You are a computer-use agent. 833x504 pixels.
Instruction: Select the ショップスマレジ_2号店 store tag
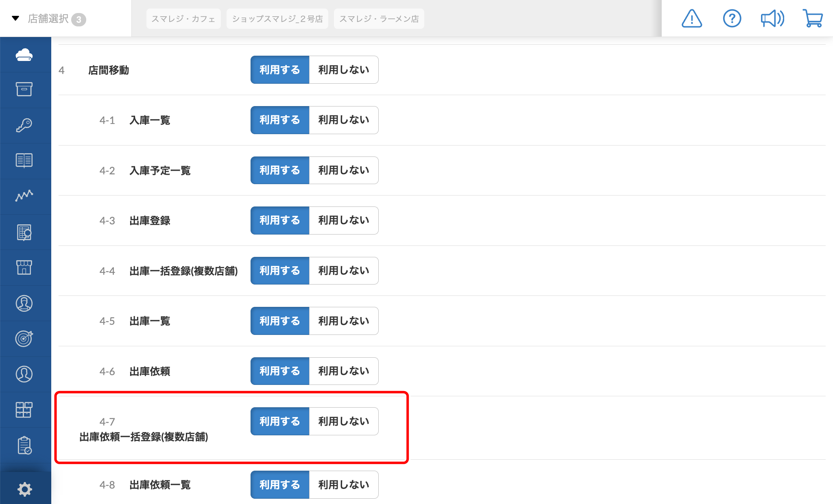[277, 19]
